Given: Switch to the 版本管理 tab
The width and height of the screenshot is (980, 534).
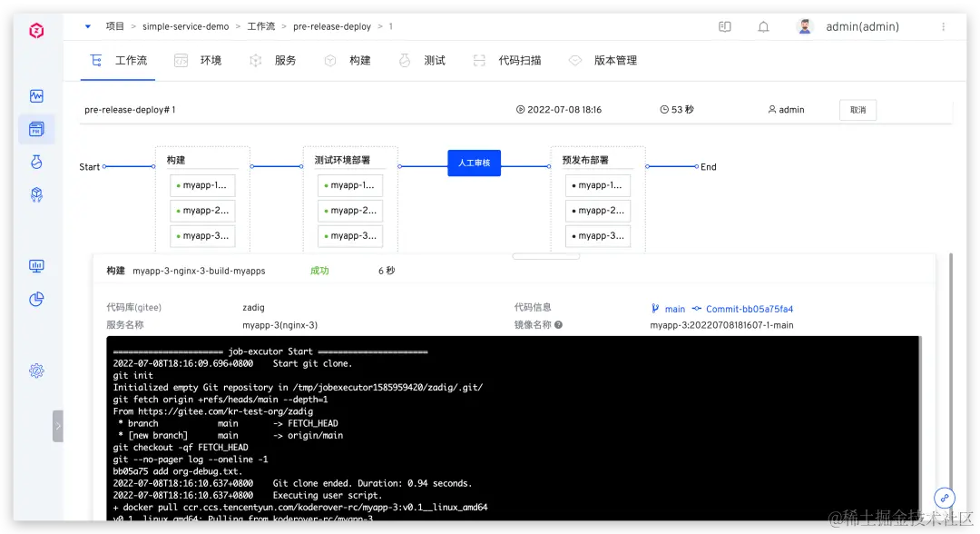Looking at the screenshot, I should [x=603, y=61].
